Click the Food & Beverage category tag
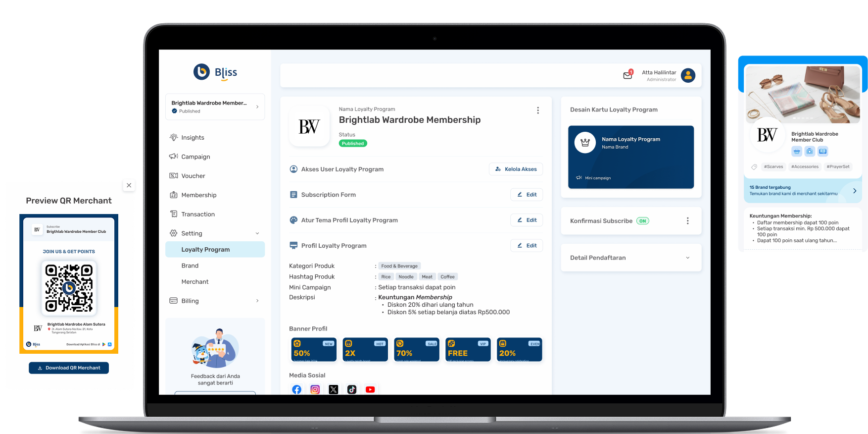This screenshot has height=434, width=868. [399, 266]
